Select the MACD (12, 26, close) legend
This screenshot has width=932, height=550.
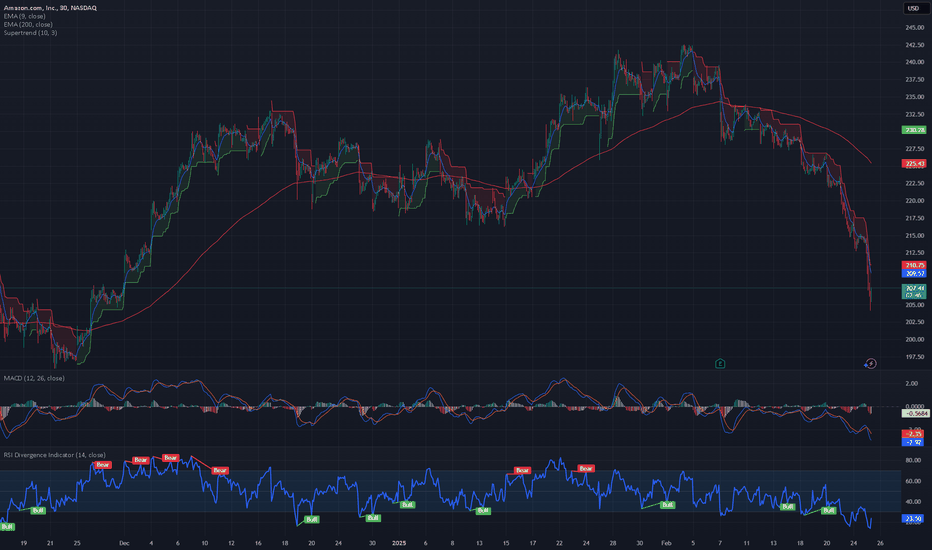tap(34, 378)
